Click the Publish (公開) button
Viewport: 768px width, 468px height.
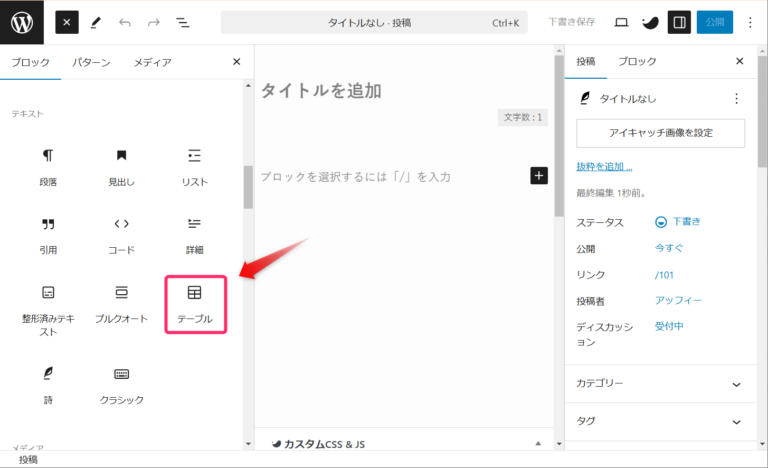coord(714,22)
